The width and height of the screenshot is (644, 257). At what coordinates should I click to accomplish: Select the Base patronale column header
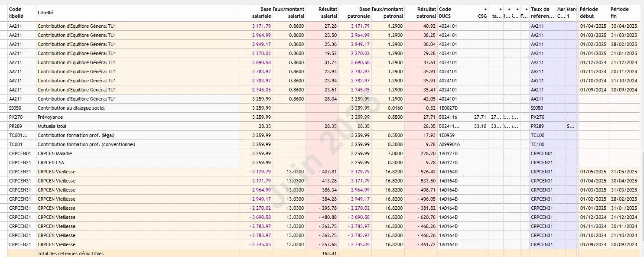click(x=355, y=13)
